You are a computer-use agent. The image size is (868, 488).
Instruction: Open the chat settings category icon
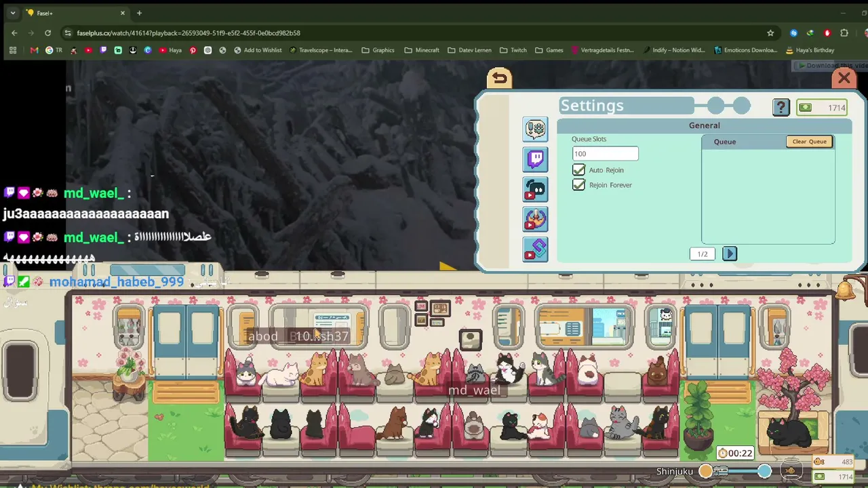click(535, 129)
